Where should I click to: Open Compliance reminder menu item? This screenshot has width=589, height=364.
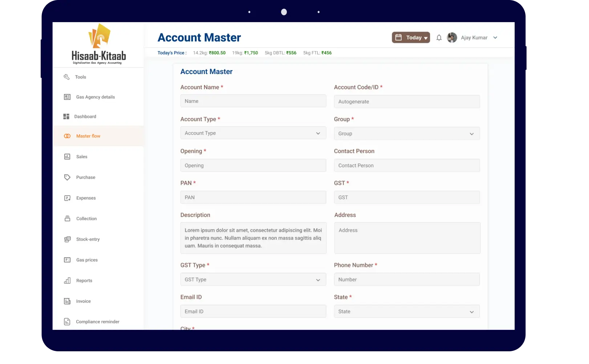[97, 322]
